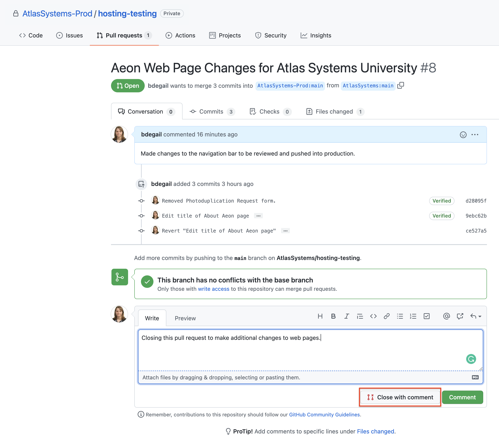The width and height of the screenshot is (499, 448).
Task: Insert a heading in the comment box
Action: [320, 316]
